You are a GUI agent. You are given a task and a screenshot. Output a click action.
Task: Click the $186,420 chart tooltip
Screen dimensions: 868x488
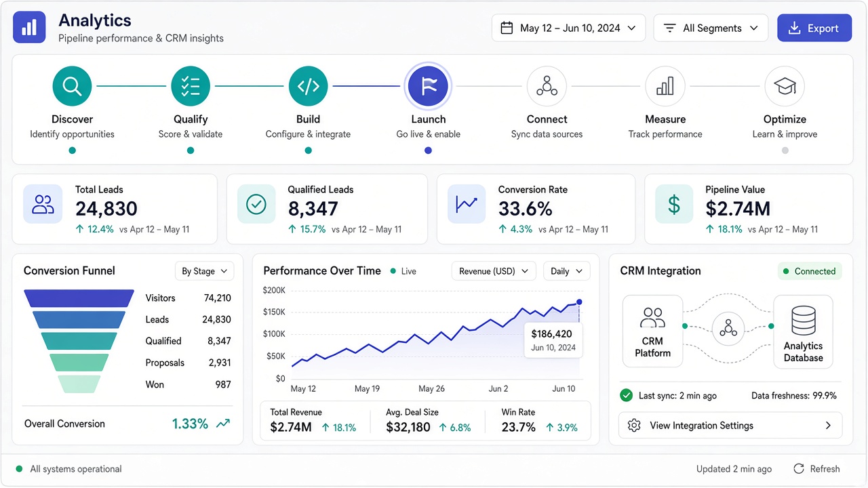(553, 340)
